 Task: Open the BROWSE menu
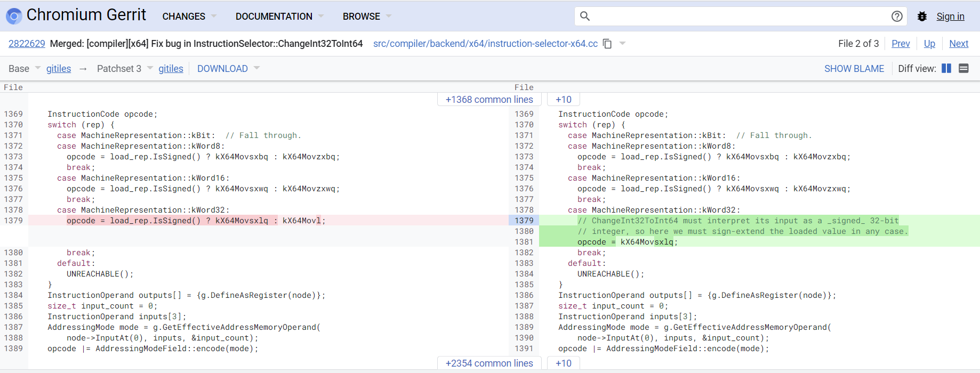click(367, 17)
